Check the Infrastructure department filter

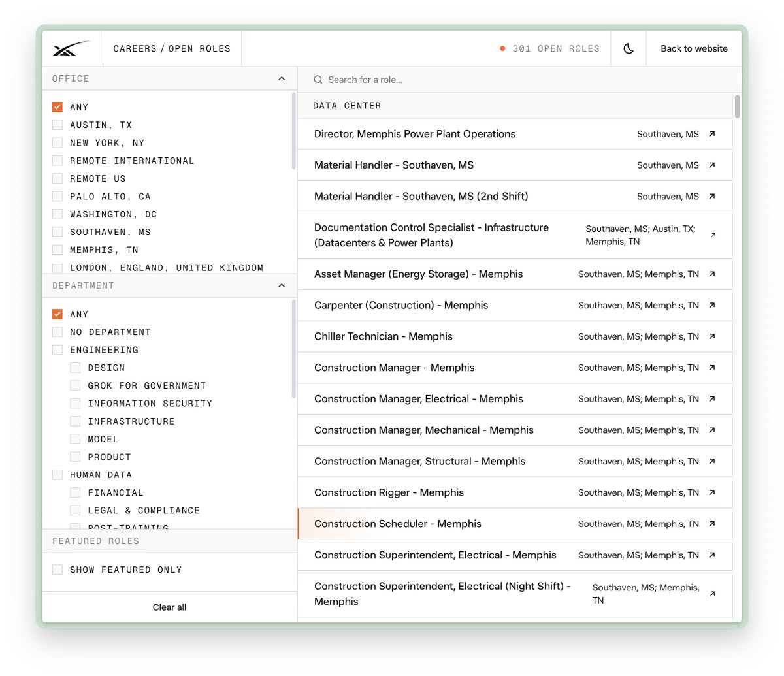75,421
